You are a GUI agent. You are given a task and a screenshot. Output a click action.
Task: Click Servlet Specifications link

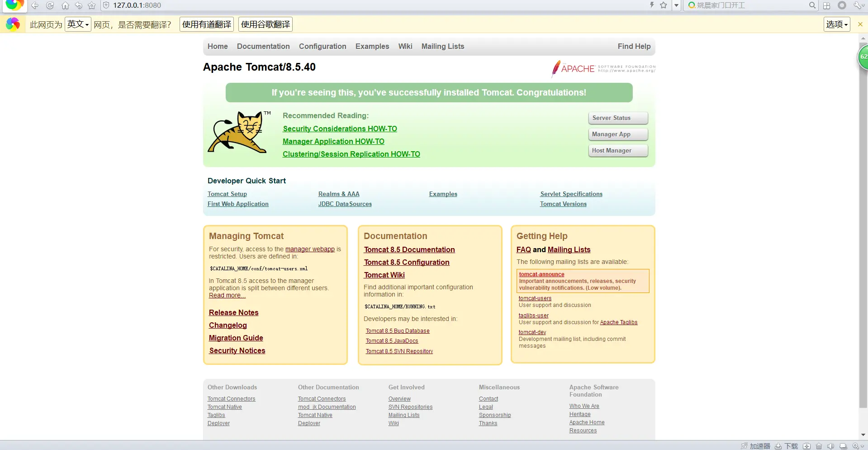coord(571,194)
